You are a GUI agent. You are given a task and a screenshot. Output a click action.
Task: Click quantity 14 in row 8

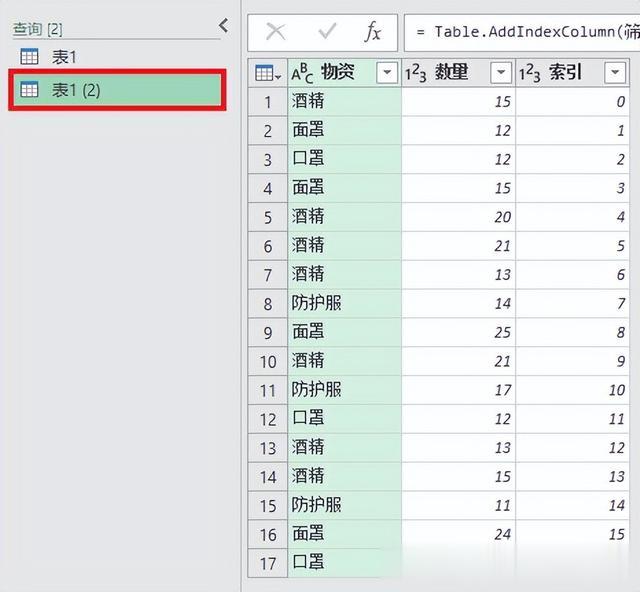459,304
